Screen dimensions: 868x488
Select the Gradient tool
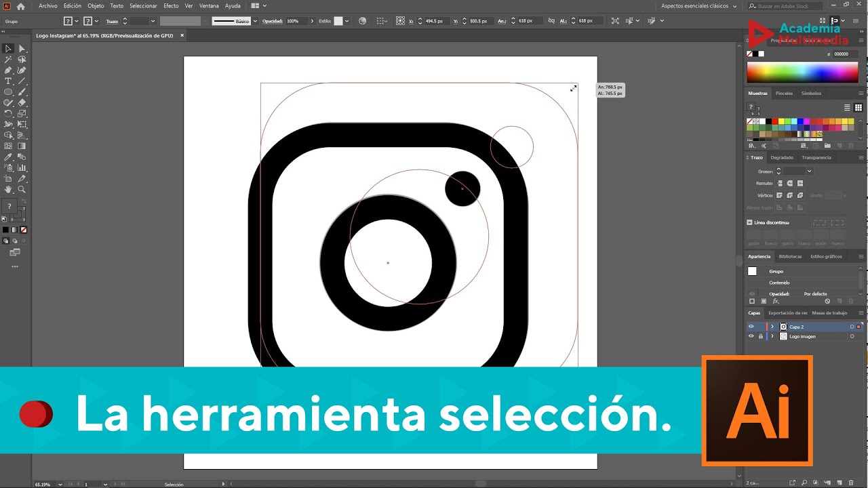point(22,146)
